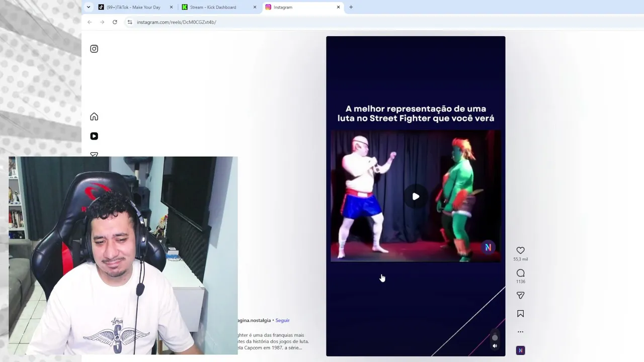Follow the account via Seguir link
The width and height of the screenshot is (644, 362).
282,320
